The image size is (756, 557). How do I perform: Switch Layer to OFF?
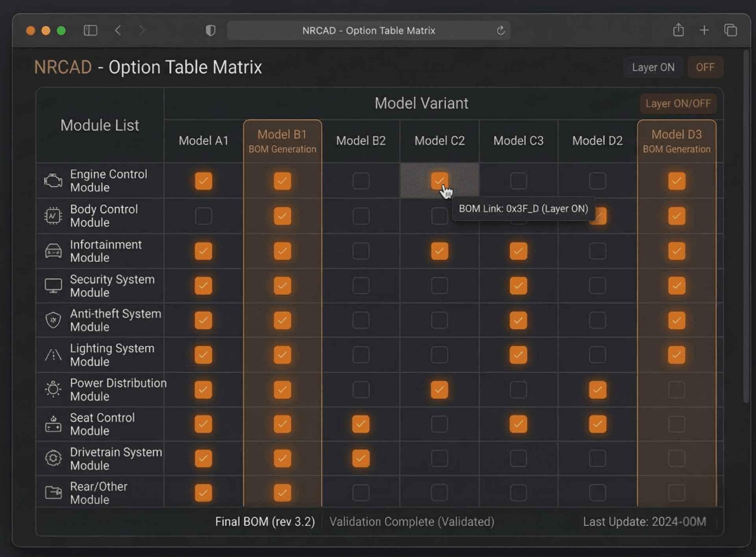705,67
